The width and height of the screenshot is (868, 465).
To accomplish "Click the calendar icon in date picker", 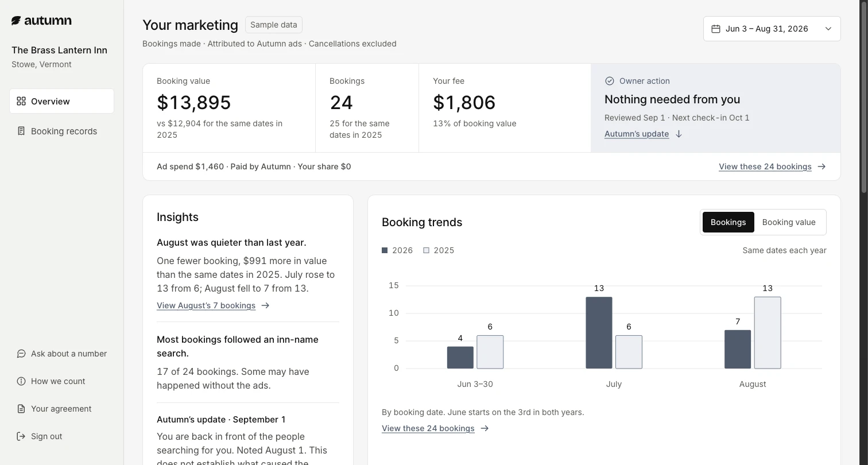I will tap(716, 29).
